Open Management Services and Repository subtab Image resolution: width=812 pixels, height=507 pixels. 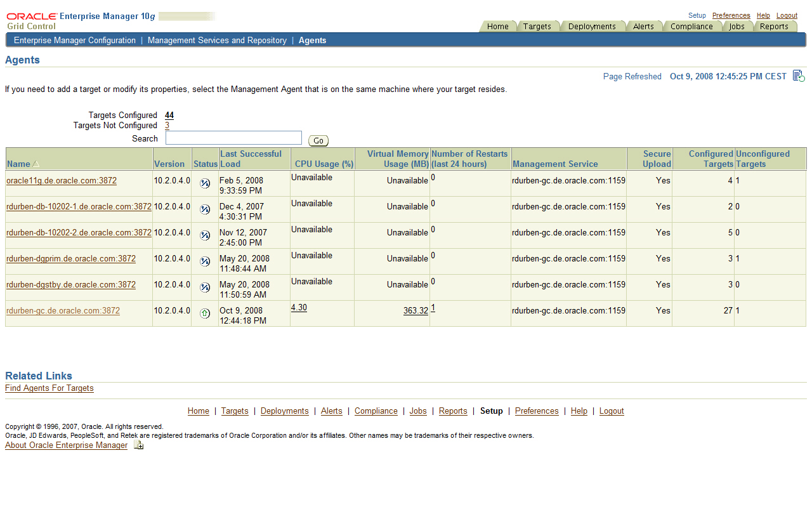[x=217, y=41]
